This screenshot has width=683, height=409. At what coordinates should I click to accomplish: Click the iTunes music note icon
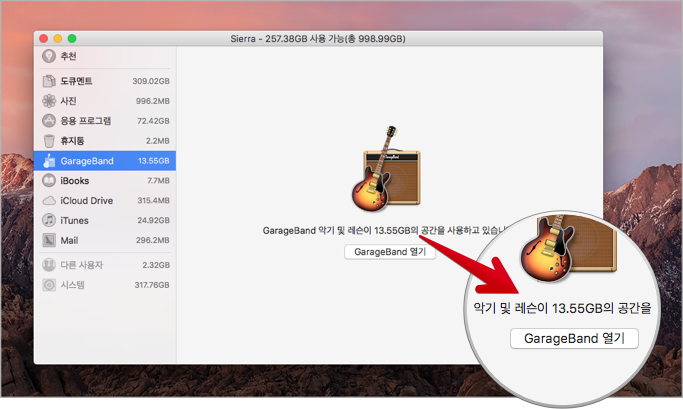point(49,220)
